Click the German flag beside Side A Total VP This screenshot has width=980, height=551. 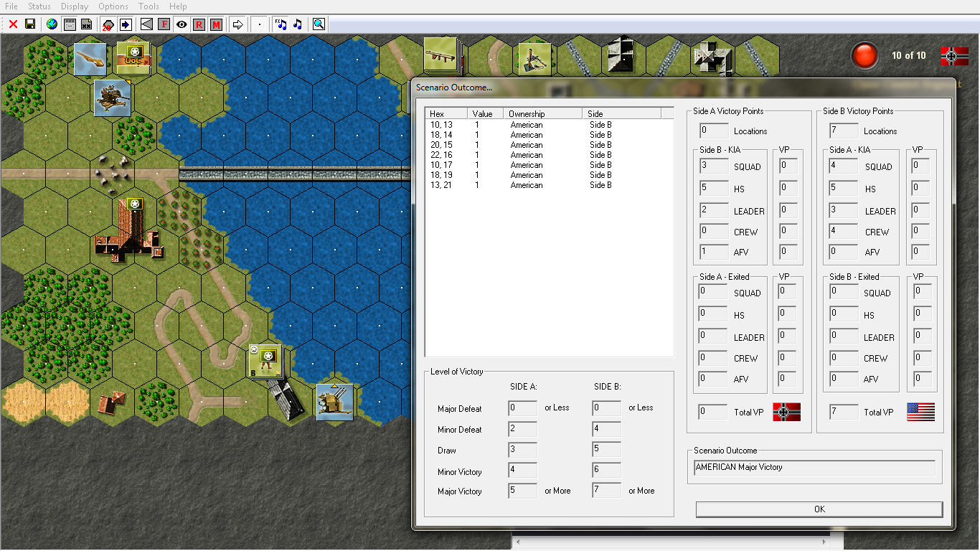pos(786,412)
